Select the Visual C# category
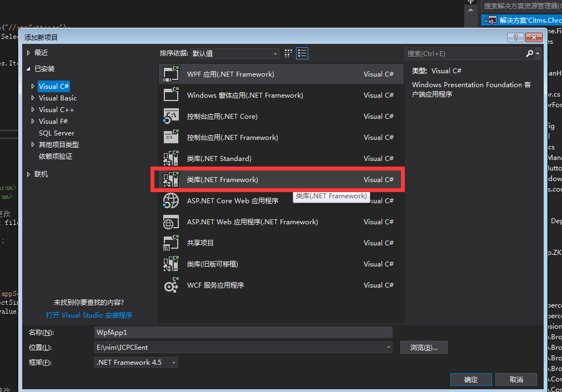Image resolution: width=562 pixels, height=392 pixels. click(x=54, y=87)
